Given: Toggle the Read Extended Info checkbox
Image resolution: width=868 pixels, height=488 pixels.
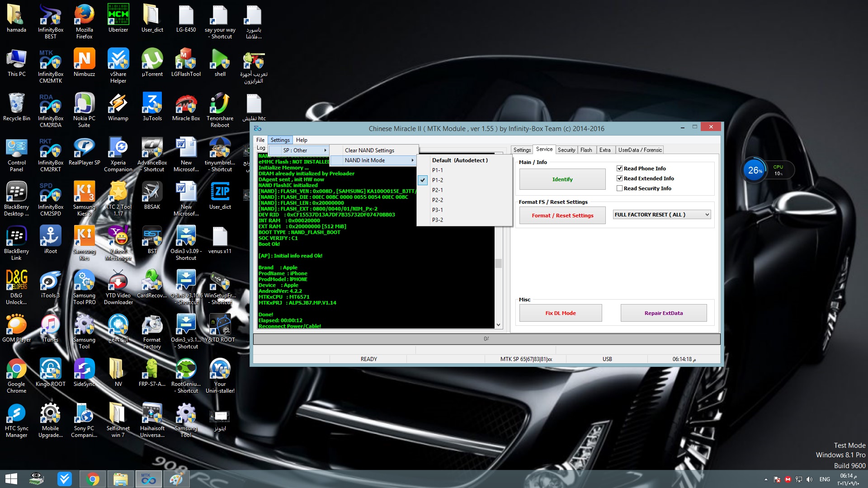Looking at the screenshot, I should point(620,178).
